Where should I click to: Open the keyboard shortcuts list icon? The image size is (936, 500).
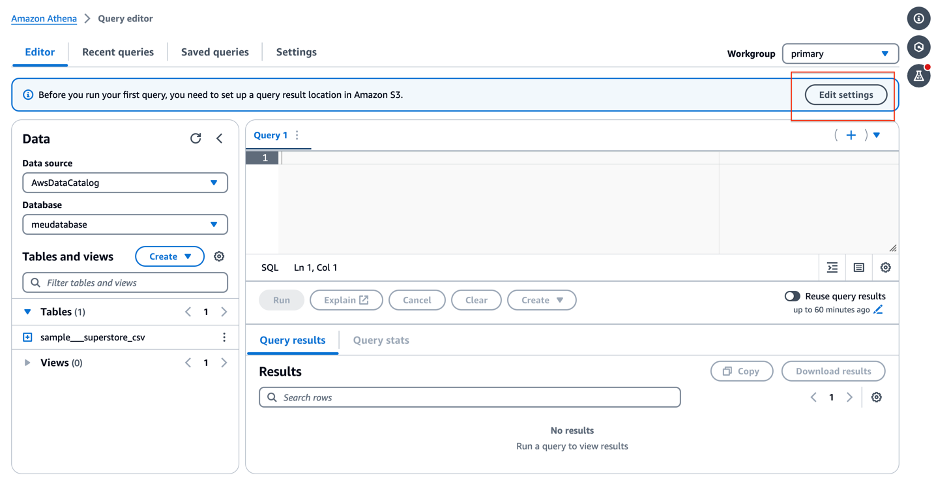(x=858, y=267)
